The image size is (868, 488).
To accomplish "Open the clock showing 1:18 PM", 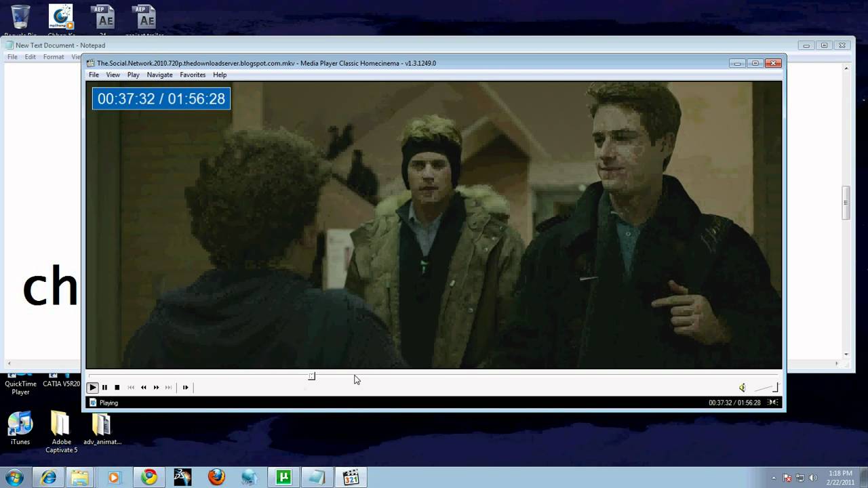I will (x=839, y=477).
